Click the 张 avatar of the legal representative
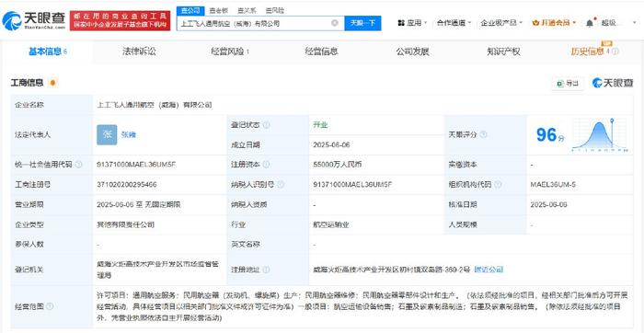The width and height of the screenshot is (644, 333). (107, 134)
